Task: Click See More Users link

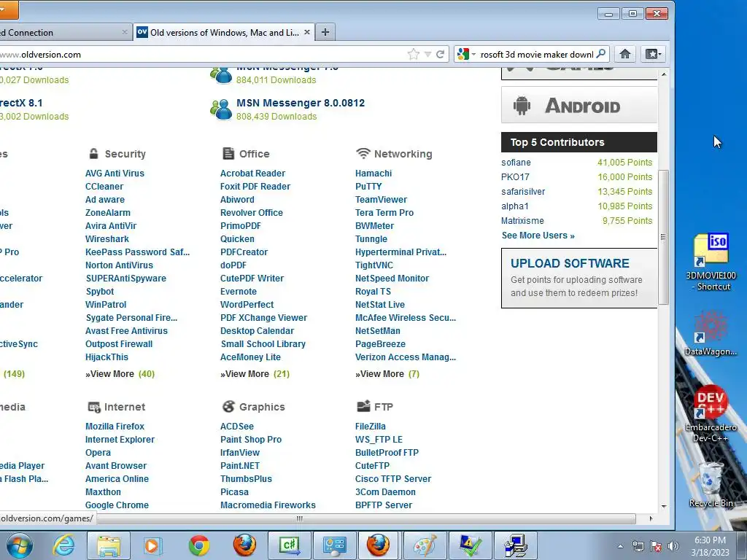Action: pos(538,236)
